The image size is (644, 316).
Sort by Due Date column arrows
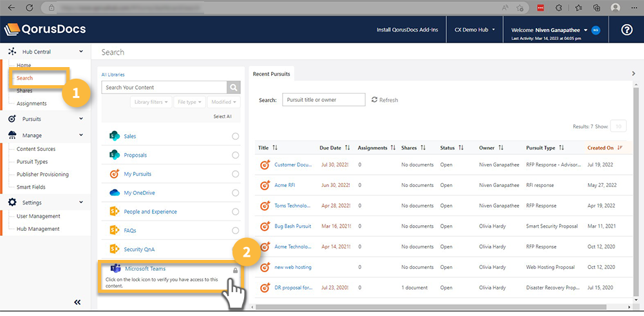[348, 148]
